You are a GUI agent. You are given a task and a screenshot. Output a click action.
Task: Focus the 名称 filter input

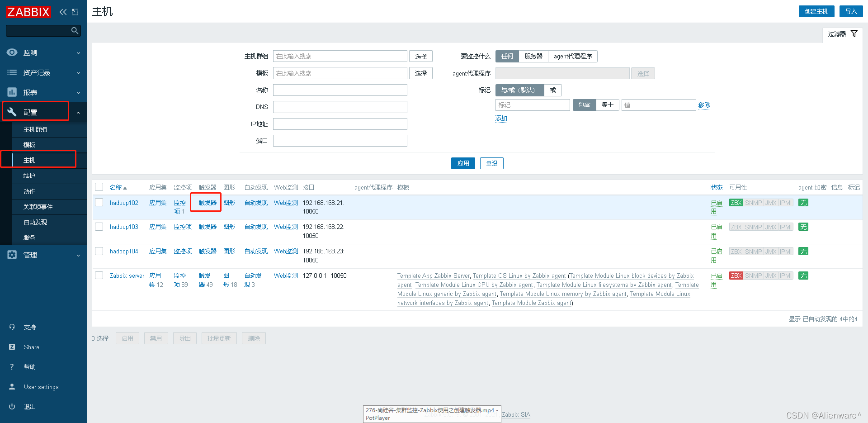[340, 90]
